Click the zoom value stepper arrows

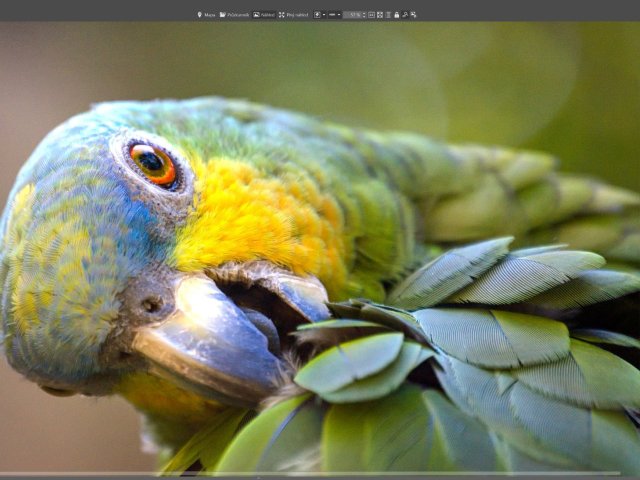click(364, 15)
